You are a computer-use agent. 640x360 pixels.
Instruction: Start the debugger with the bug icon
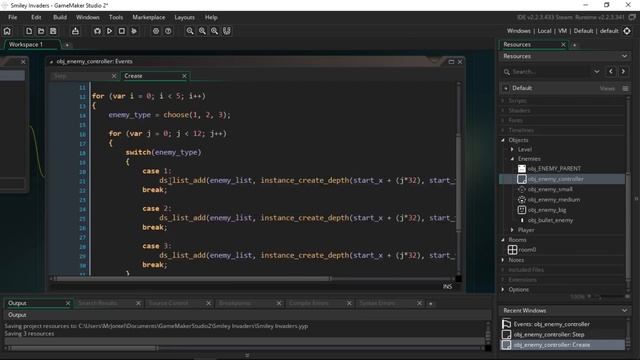pos(97,31)
